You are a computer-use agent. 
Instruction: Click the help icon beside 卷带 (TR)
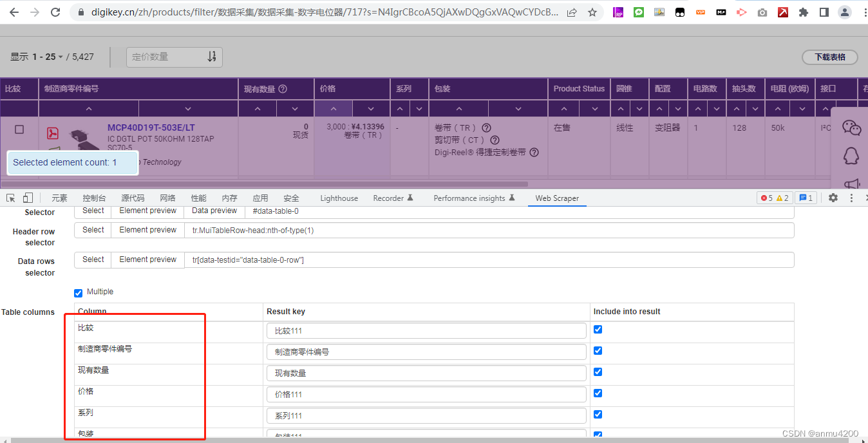[486, 127]
